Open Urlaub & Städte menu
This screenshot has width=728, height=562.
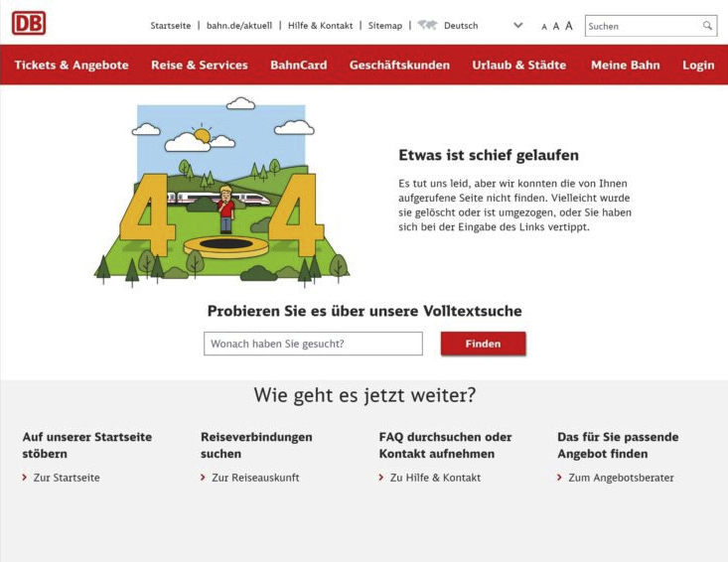[519, 65]
